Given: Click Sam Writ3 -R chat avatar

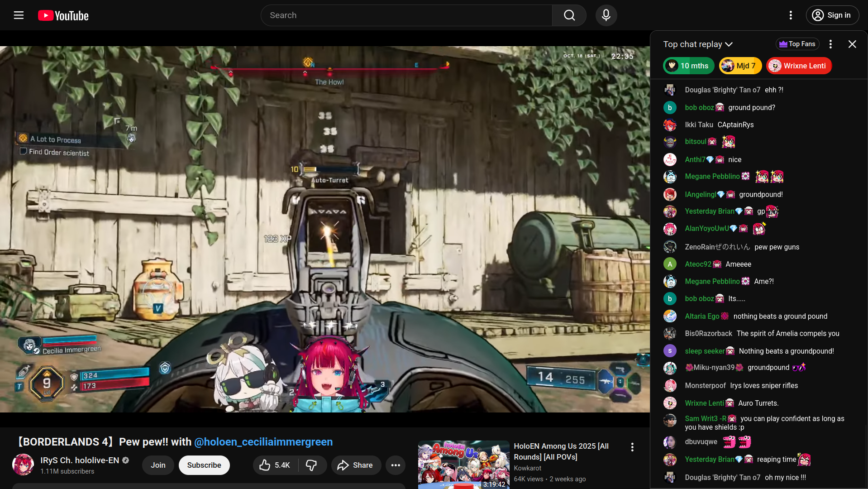Looking at the screenshot, I should (670, 421).
